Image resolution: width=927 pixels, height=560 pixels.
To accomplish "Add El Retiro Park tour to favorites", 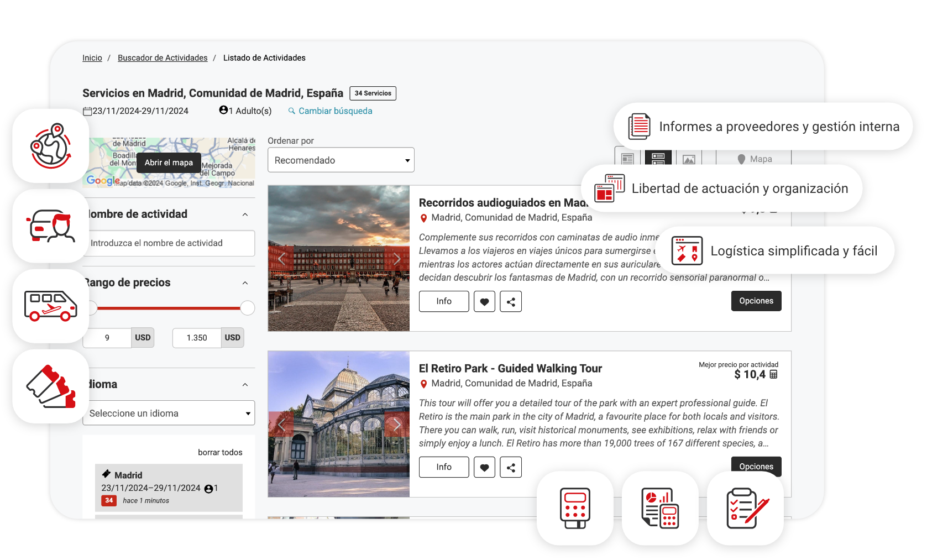I will pyautogui.click(x=484, y=467).
